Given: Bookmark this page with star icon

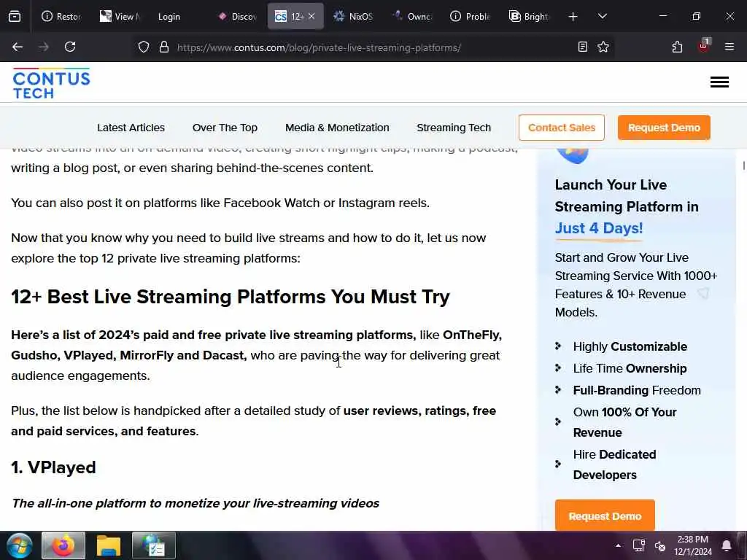Looking at the screenshot, I should coord(603,47).
